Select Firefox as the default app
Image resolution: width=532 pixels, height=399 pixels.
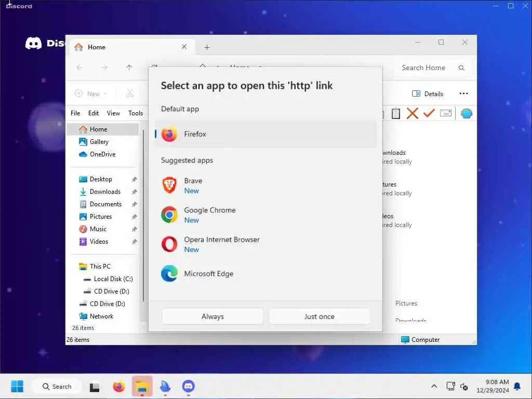(x=265, y=134)
